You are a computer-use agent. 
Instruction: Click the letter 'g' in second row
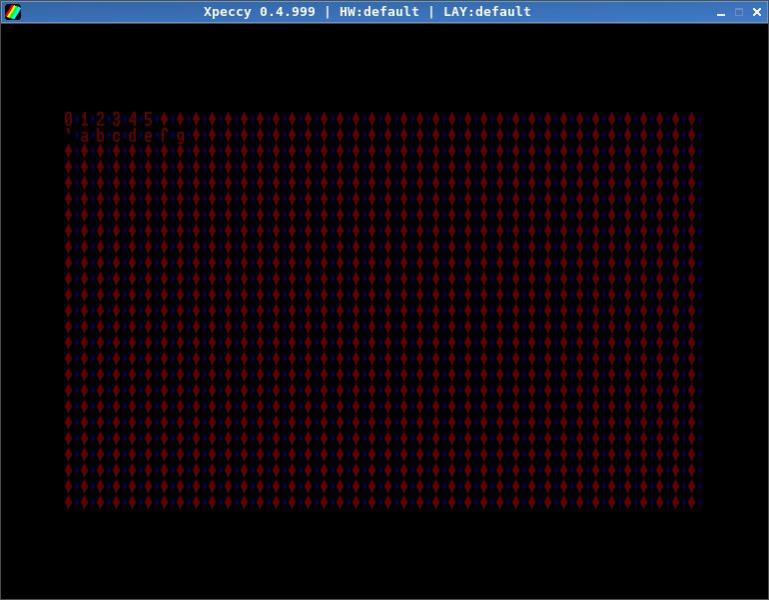pyautogui.click(x=181, y=136)
